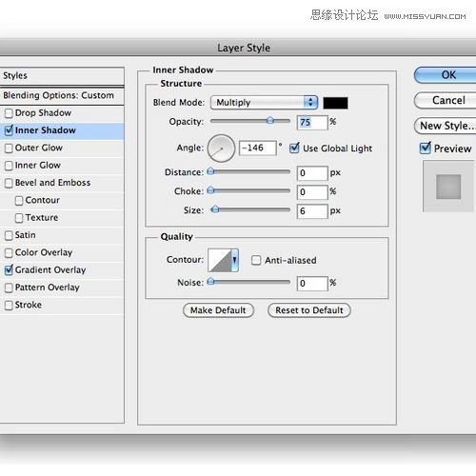Select the Stroke style row
The width and height of the screenshot is (476, 476).
(62, 306)
